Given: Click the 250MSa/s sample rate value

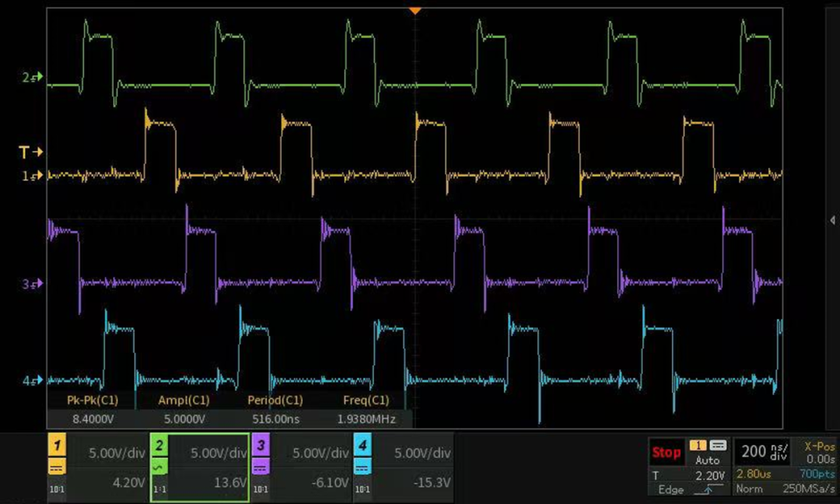Looking at the screenshot, I should point(808,488).
